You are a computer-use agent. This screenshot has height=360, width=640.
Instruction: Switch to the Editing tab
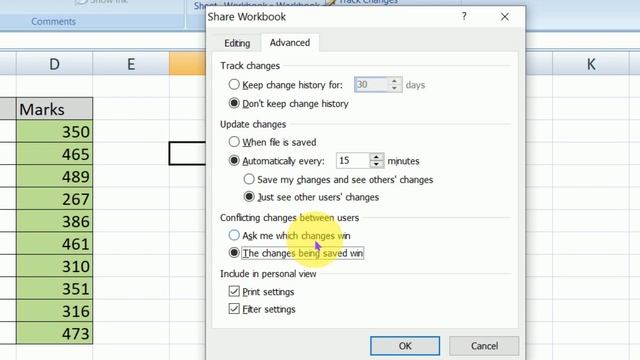[x=237, y=43]
